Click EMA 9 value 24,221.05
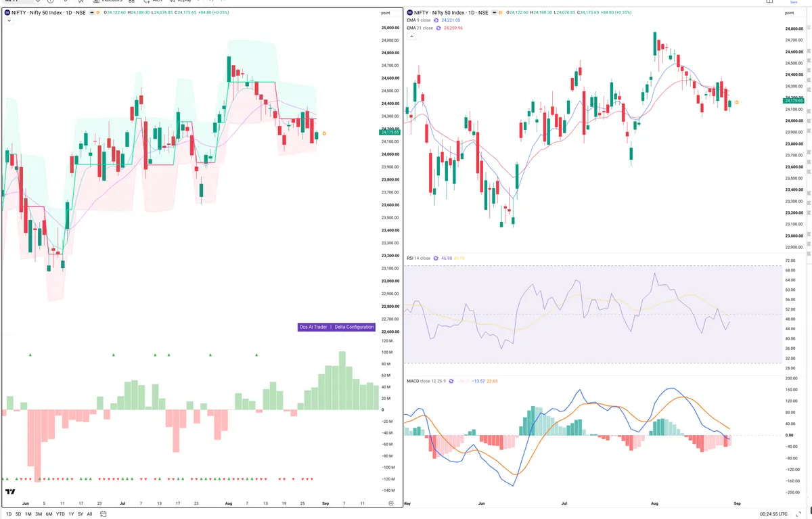 point(451,20)
